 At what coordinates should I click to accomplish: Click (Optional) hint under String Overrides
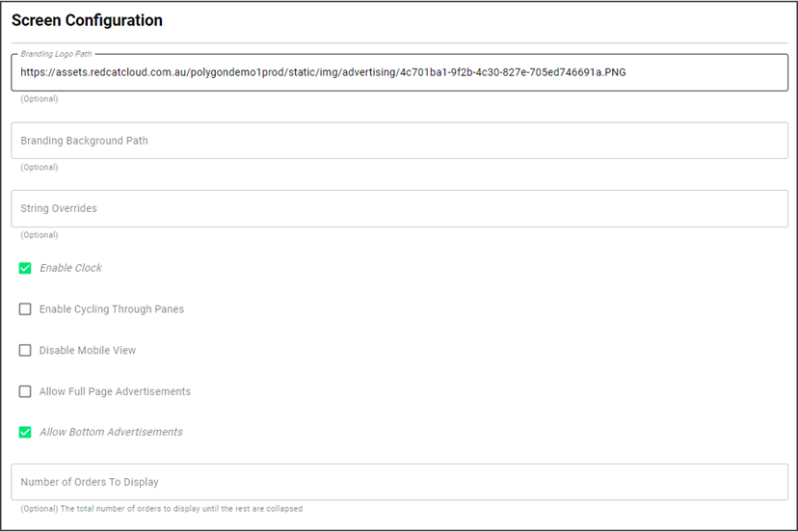tap(40, 235)
